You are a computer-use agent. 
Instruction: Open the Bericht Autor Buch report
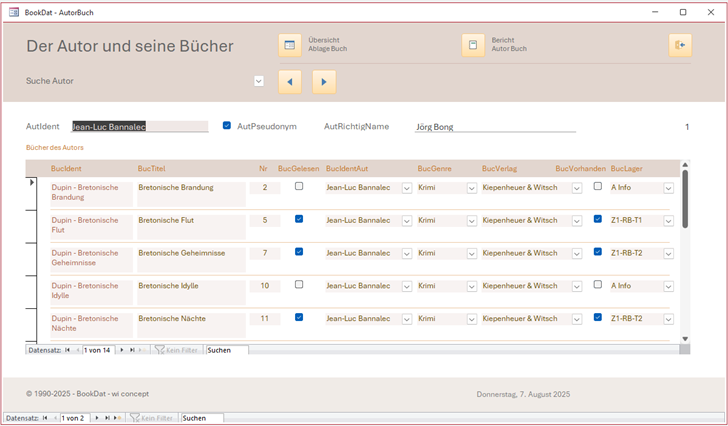pos(472,45)
